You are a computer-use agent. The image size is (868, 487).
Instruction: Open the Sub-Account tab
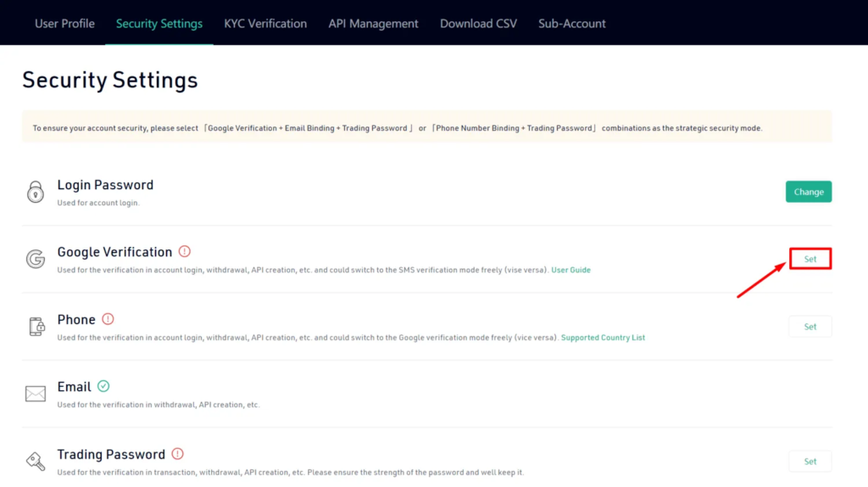click(572, 23)
